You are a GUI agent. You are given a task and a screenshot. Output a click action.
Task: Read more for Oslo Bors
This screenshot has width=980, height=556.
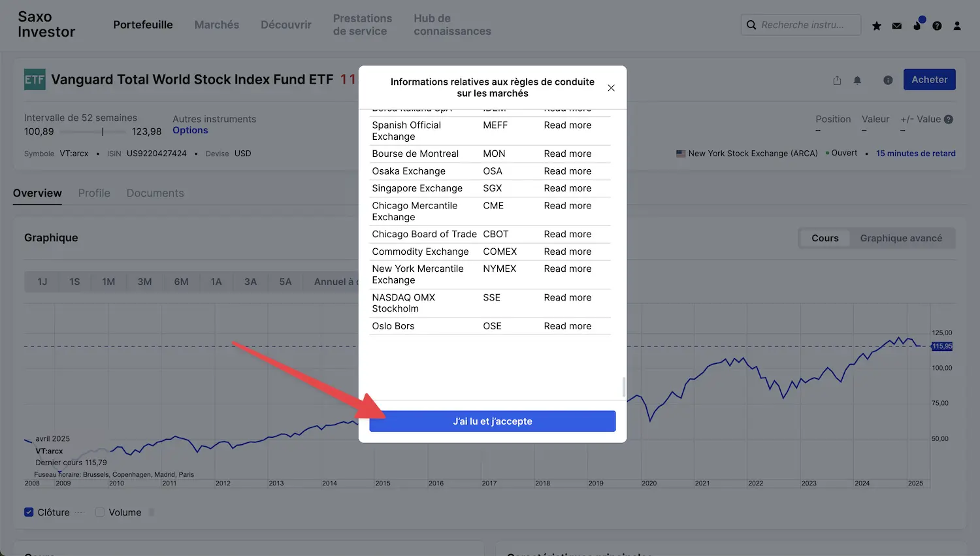[567, 326]
